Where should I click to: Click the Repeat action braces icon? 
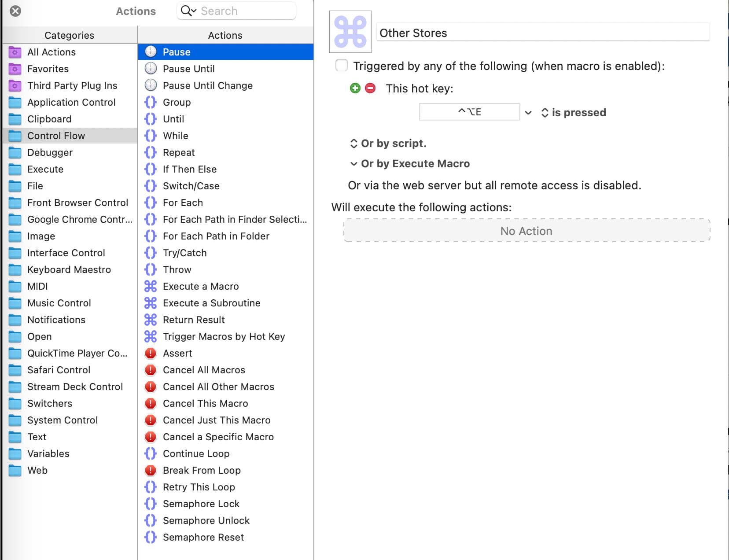(x=151, y=152)
